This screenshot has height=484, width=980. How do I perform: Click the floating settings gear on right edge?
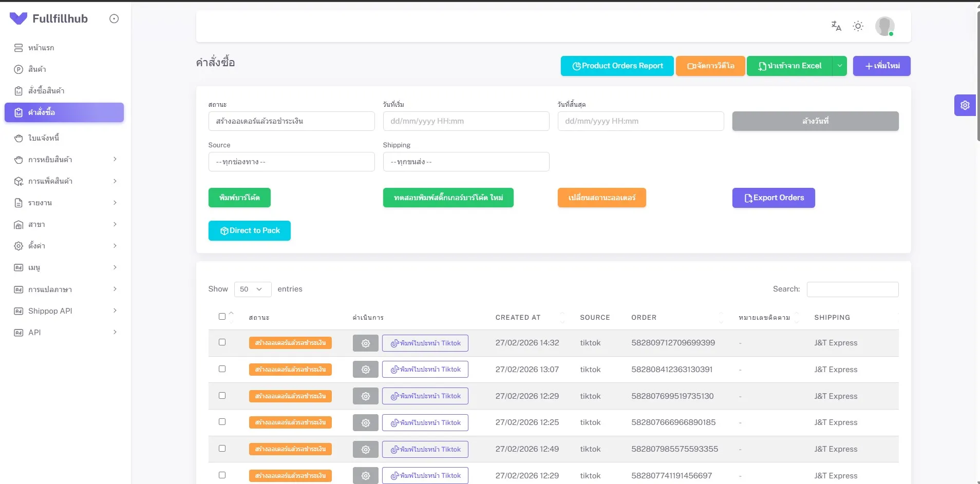[965, 105]
